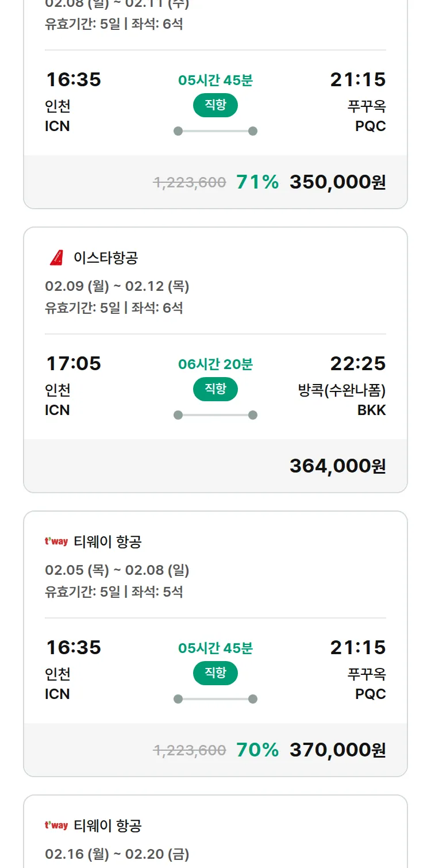Click the 71% discount label
This screenshot has width=431, height=868.
pyautogui.click(x=257, y=182)
